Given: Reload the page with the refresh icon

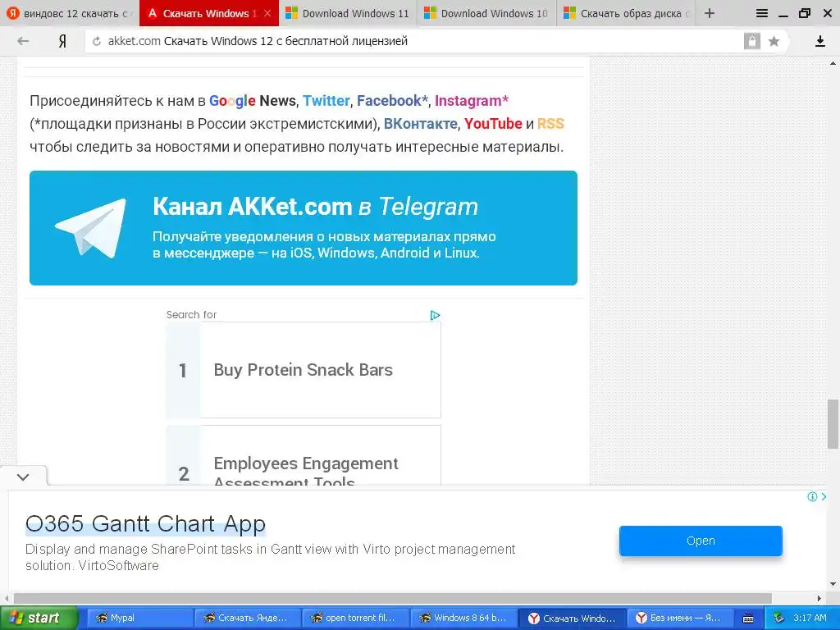Looking at the screenshot, I should coord(97,41).
